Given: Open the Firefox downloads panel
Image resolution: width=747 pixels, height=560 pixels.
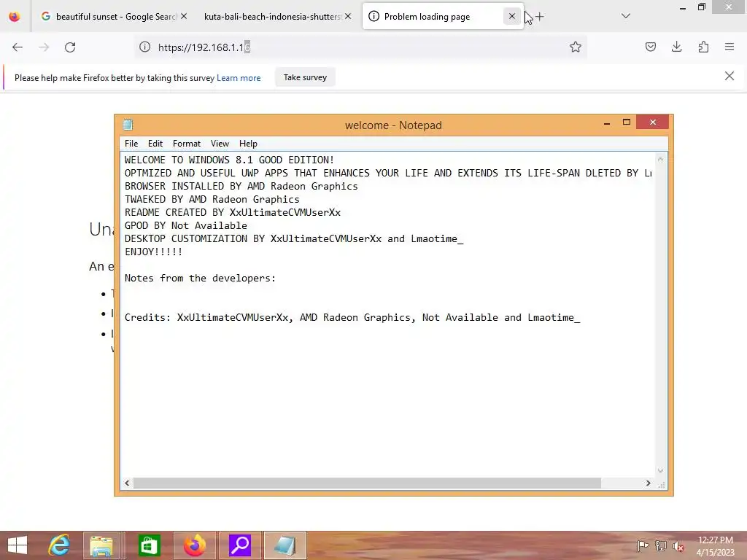Looking at the screenshot, I should (x=677, y=47).
